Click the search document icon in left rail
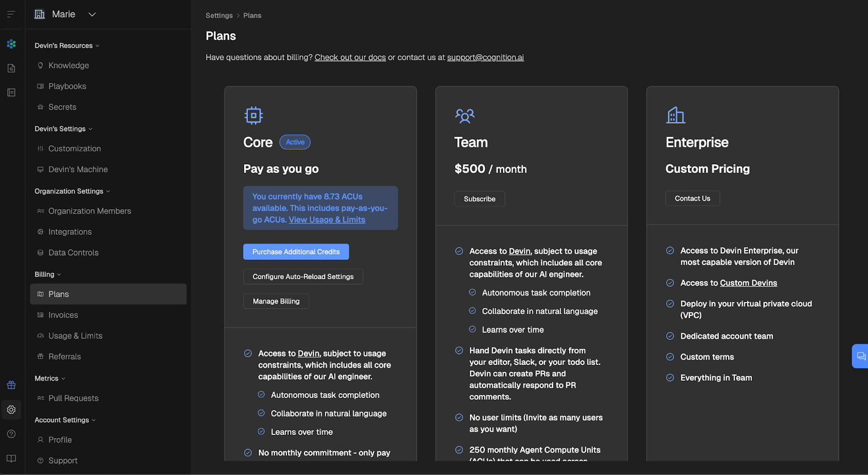The height and width of the screenshot is (475, 868). tap(11, 68)
